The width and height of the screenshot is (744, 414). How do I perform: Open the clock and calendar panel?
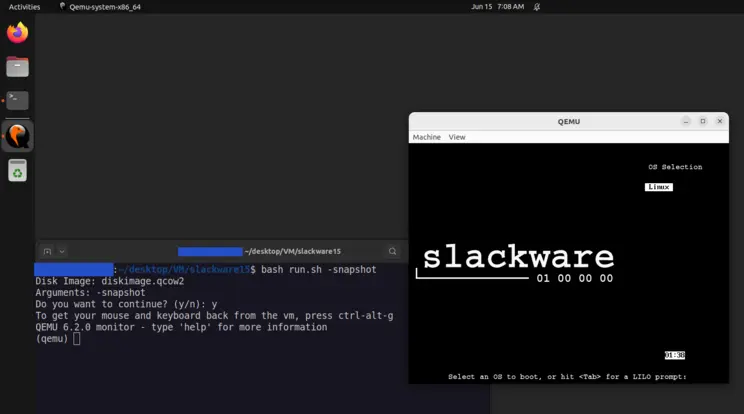click(x=497, y=7)
